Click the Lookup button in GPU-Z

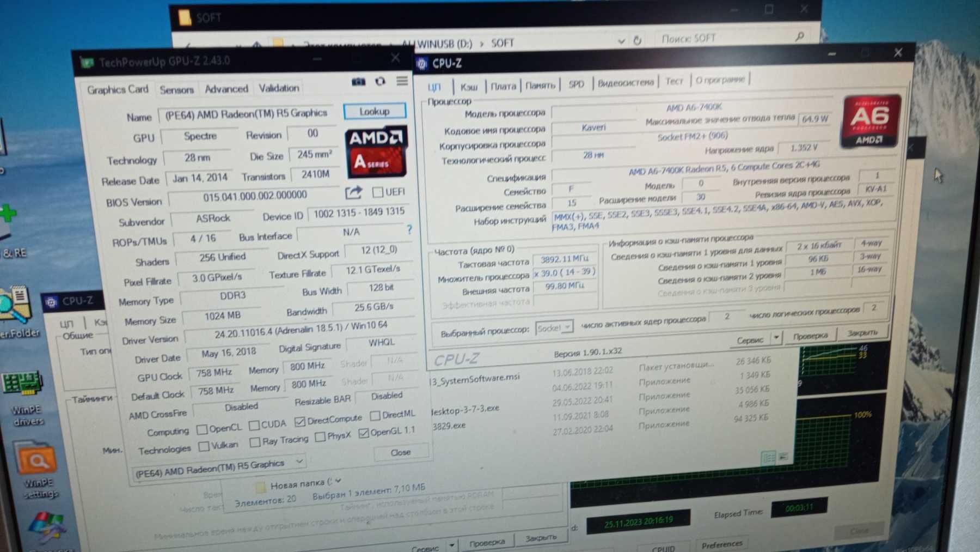click(x=375, y=111)
